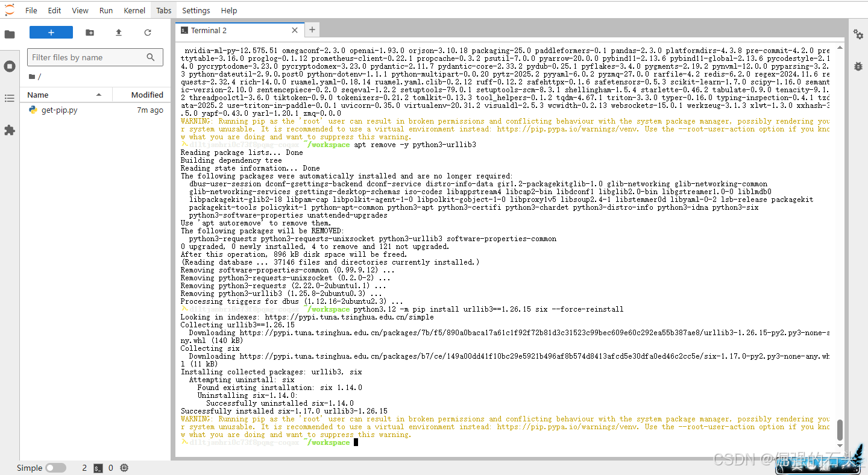Click the upload files icon
Image resolution: width=868 pixels, height=475 pixels.
(119, 33)
